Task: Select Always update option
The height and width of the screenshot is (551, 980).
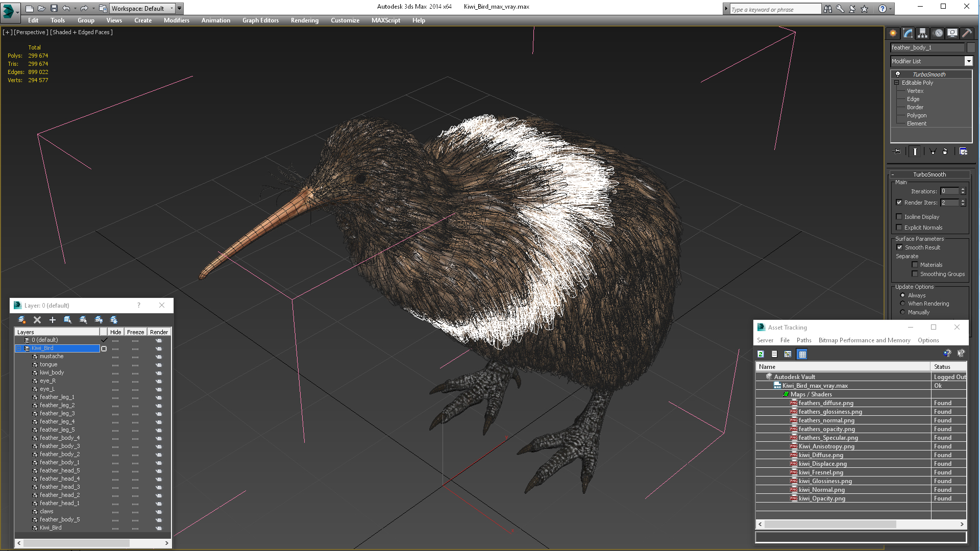Action: click(902, 295)
